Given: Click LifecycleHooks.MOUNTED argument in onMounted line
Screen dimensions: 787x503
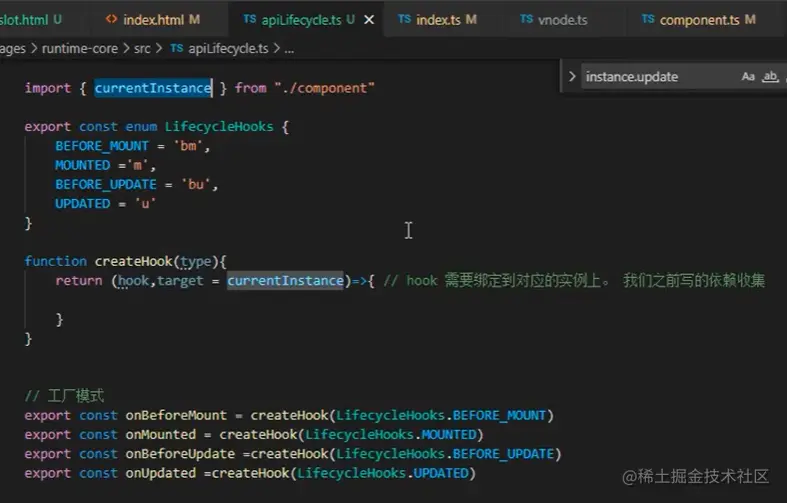Looking at the screenshot, I should click(x=390, y=434).
